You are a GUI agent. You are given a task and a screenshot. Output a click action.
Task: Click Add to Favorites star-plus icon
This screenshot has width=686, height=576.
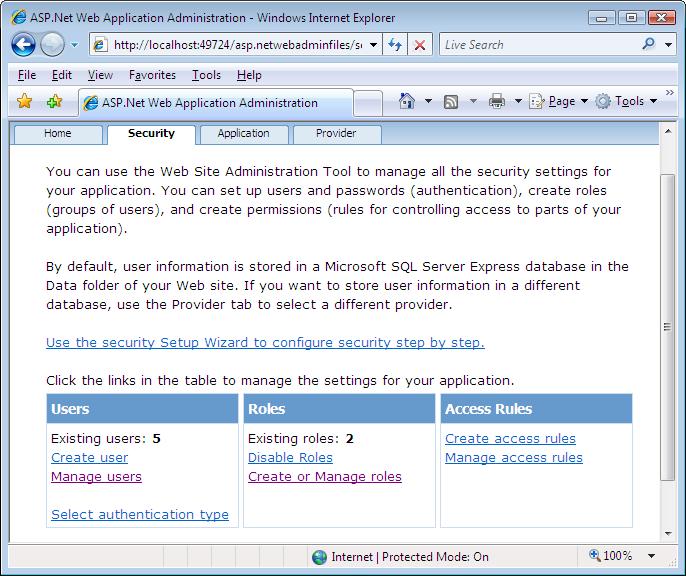click(54, 101)
